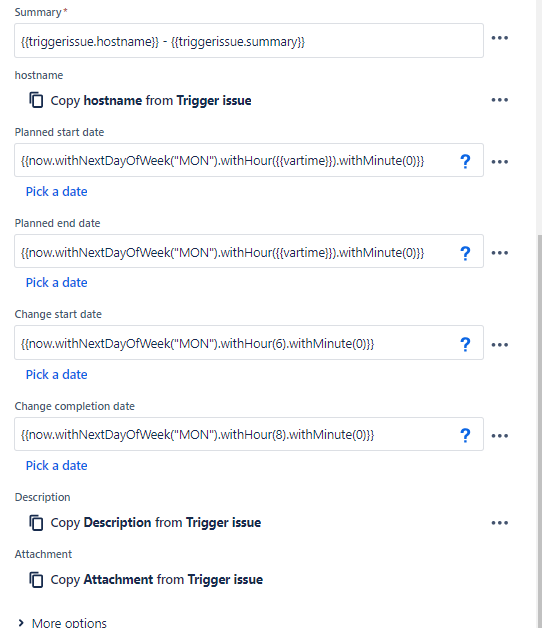
Task: Pick a date for Planned end date
Action: (56, 282)
